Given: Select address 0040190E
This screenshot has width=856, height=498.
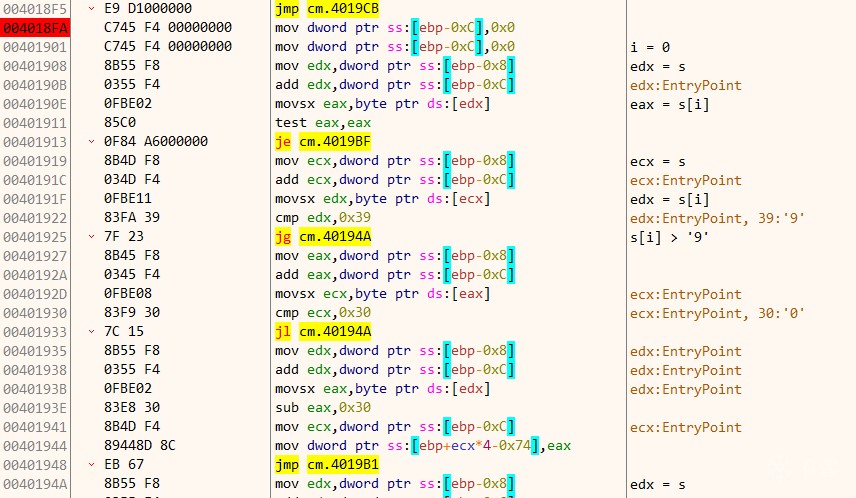Looking at the screenshot, I should [35, 104].
